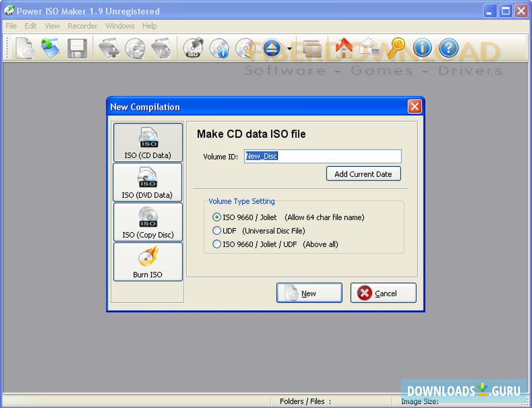
Task: Select the Burn ISO option in the sidebar
Action: (x=148, y=261)
